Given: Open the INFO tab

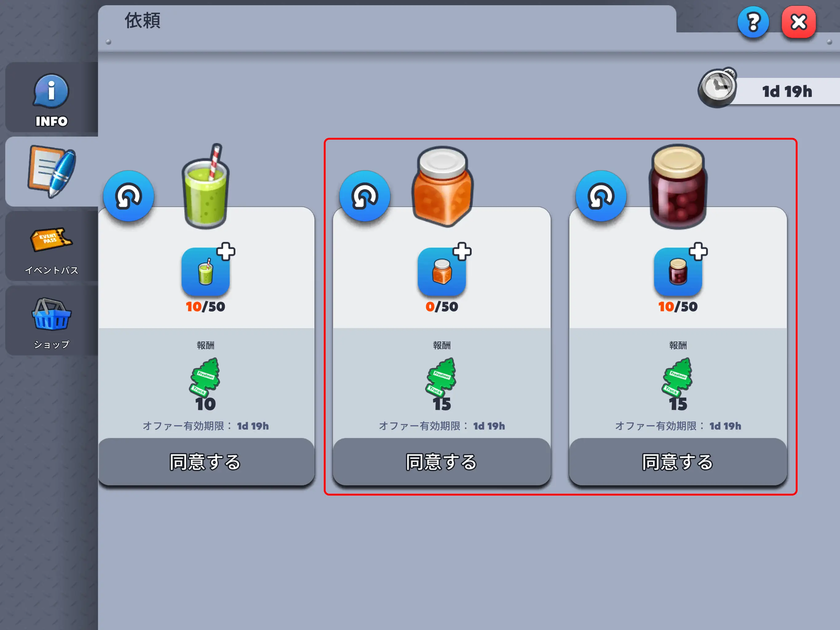Looking at the screenshot, I should point(52,97).
